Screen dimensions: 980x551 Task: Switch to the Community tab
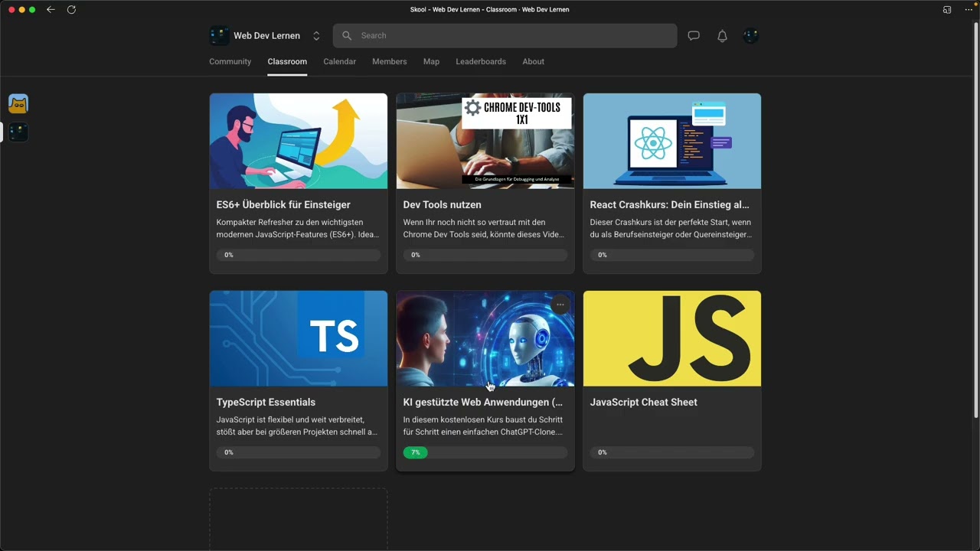coord(230,61)
